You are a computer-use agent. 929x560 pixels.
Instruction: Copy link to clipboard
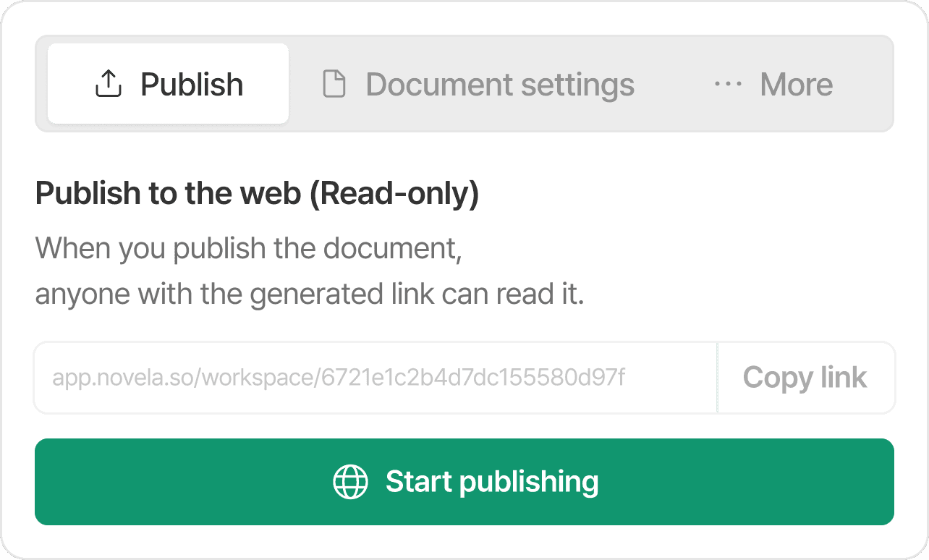pyautogui.click(x=805, y=378)
